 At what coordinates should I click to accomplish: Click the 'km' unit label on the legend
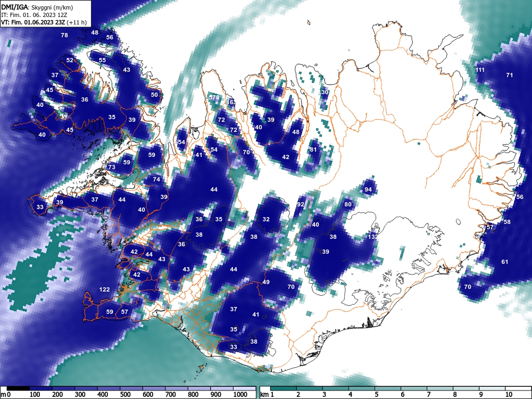coord(265,394)
